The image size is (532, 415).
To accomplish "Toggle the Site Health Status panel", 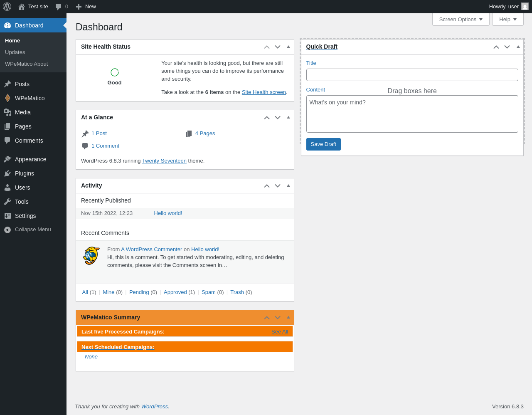I will 288,47.
